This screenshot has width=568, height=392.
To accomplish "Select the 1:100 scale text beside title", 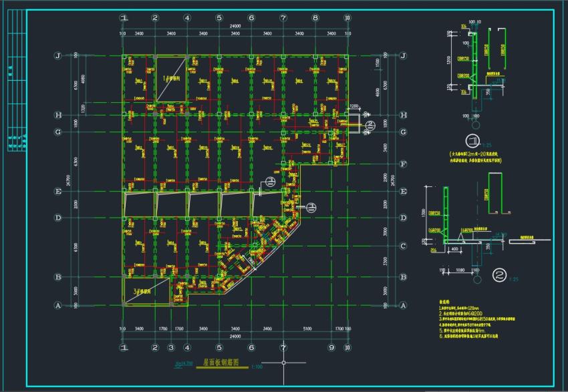I will click(257, 367).
